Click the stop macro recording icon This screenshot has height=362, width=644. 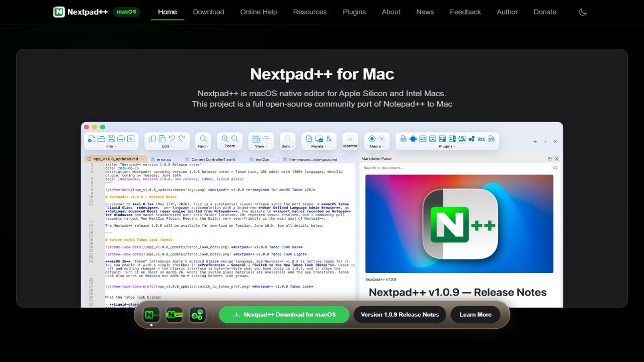click(x=381, y=139)
